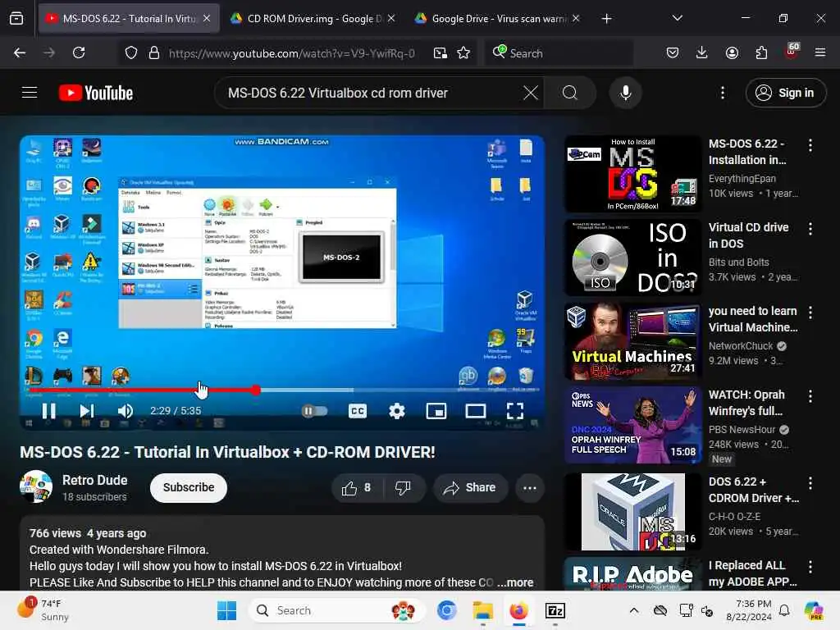
Task: Open options for Virtual CD drive video
Action: coord(810,229)
